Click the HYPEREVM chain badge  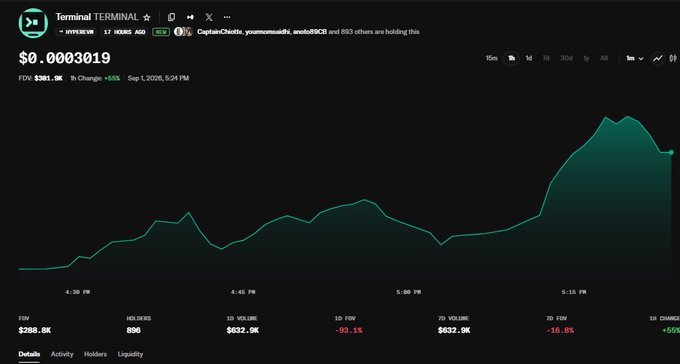76,32
